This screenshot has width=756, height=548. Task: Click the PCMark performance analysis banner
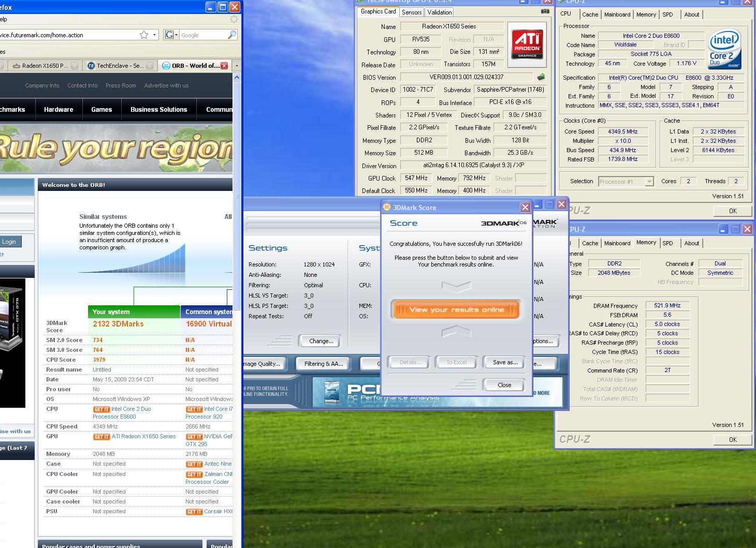438,392
